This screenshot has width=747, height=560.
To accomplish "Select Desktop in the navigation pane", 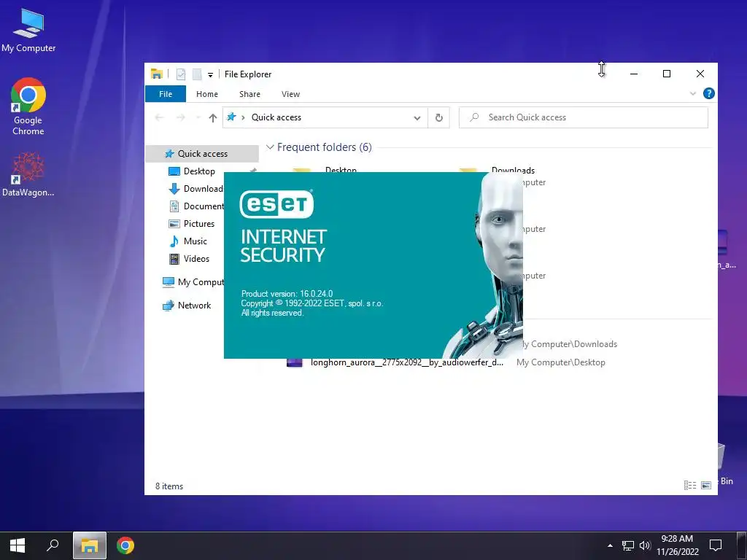I will 199,171.
